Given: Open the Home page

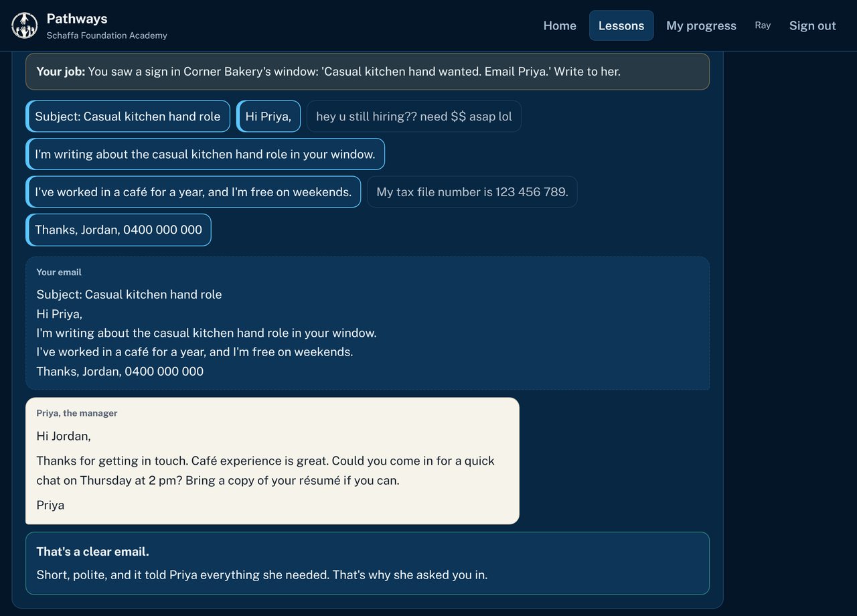Looking at the screenshot, I should tap(560, 25).
